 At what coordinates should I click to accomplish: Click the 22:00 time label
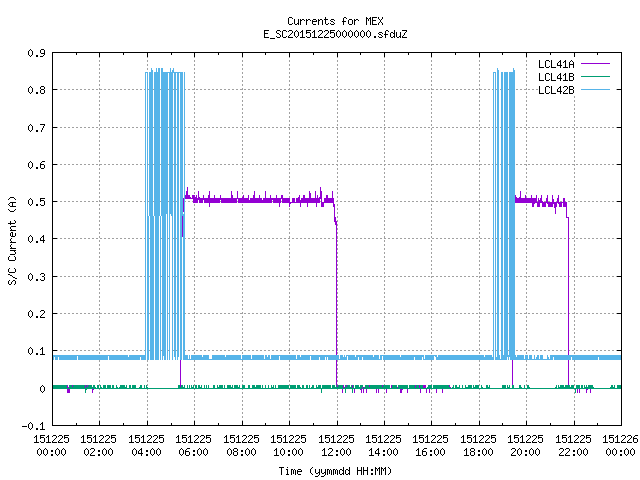(573, 452)
